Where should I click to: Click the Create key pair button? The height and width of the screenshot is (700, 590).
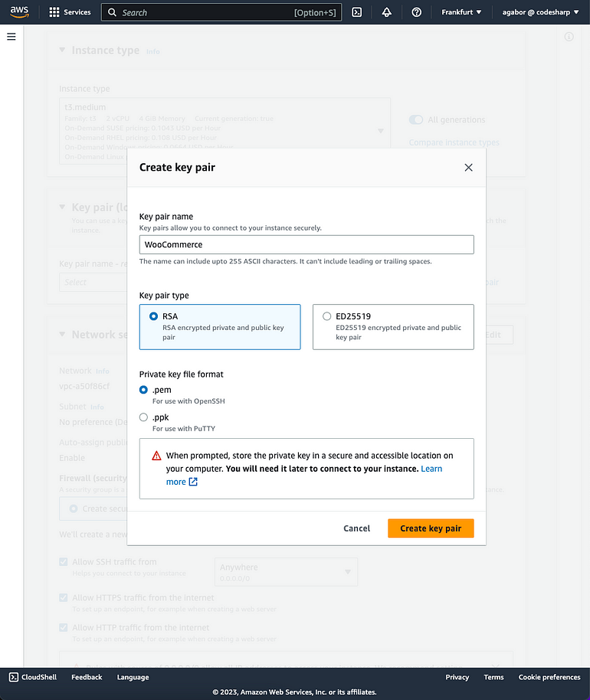(431, 528)
